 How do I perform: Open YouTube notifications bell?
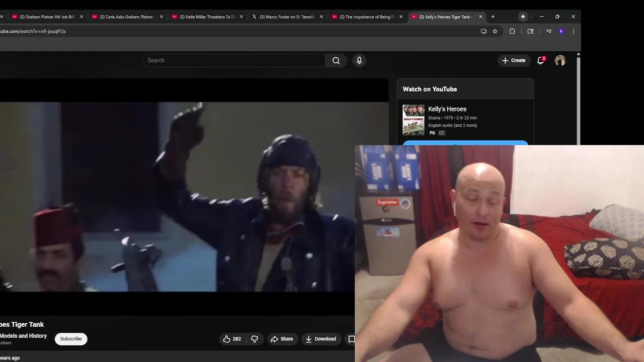(x=541, y=60)
